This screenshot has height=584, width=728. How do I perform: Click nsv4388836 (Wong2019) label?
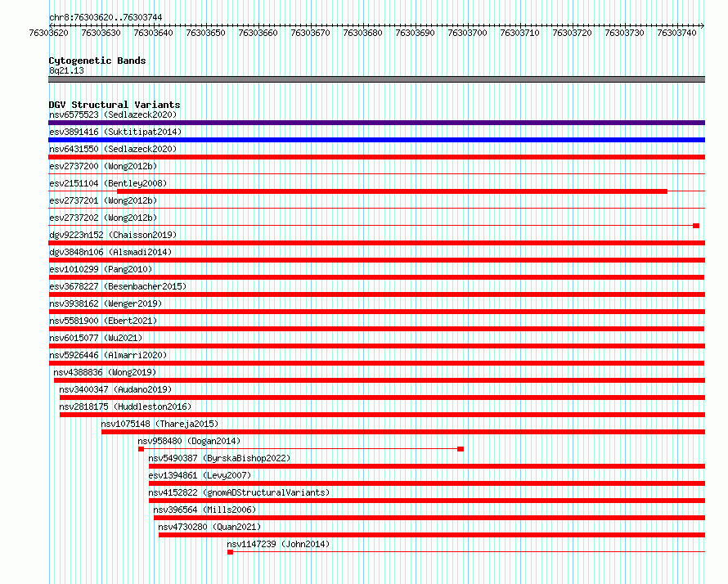pyautogui.click(x=105, y=372)
